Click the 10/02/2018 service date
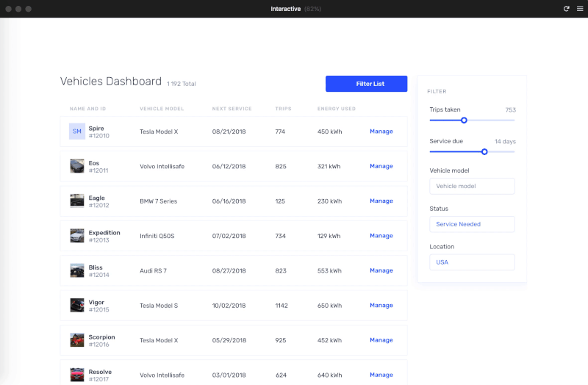 point(229,306)
